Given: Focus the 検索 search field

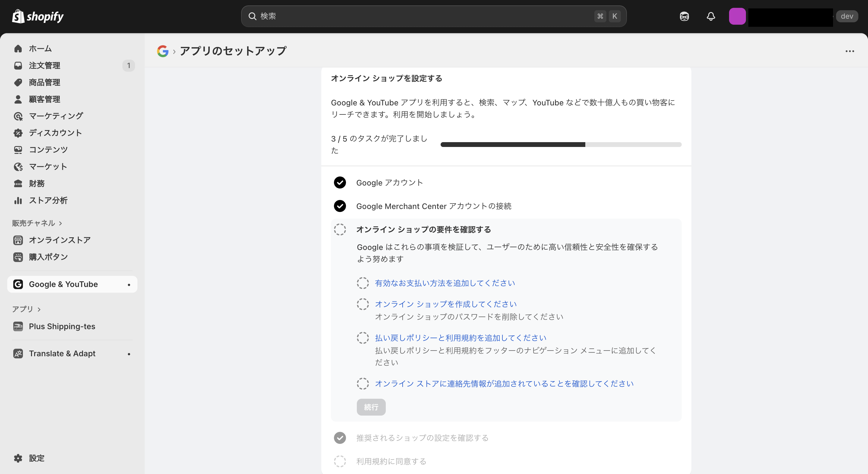Looking at the screenshot, I should tap(434, 16).
